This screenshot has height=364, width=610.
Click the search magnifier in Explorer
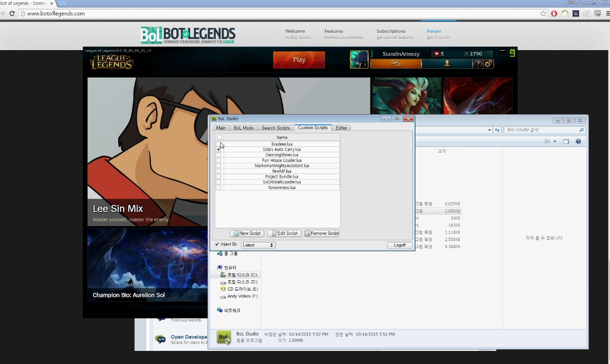click(581, 130)
